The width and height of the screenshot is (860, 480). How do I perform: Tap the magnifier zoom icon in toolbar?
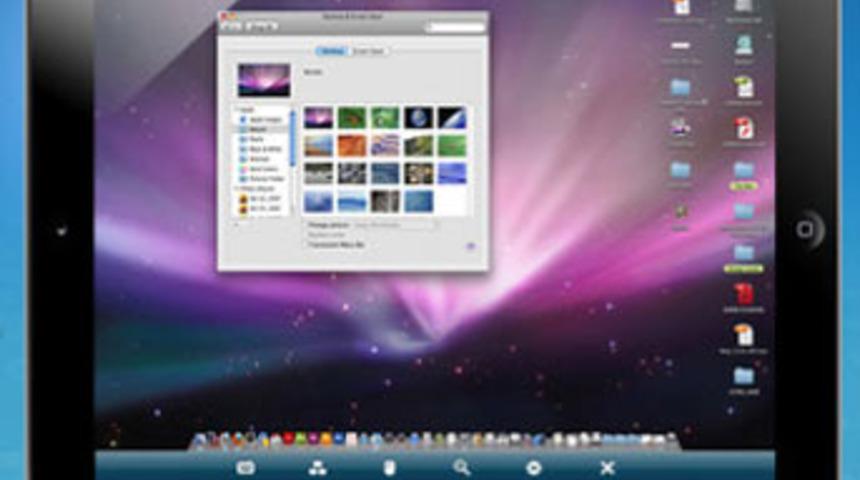[x=461, y=467]
